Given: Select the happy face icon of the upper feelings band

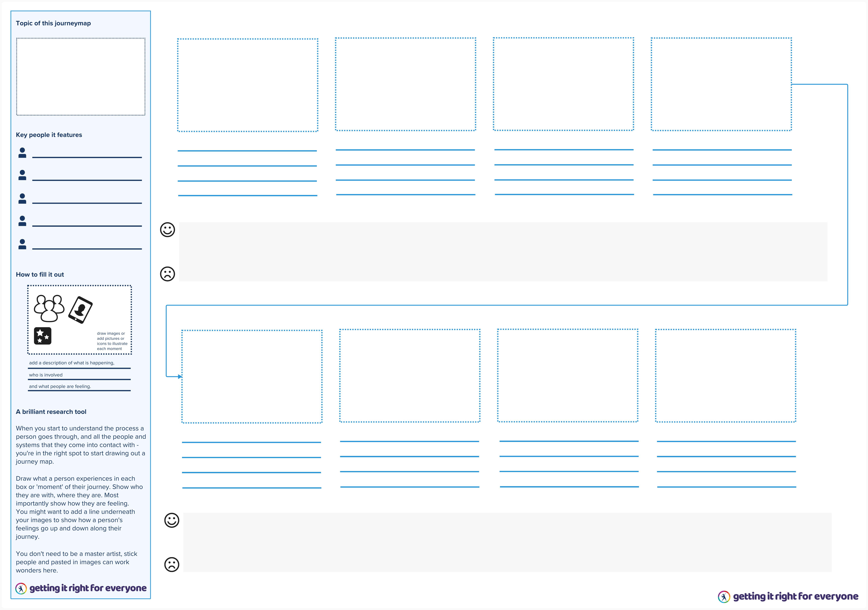Looking at the screenshot, I should (x=167, y=230).
